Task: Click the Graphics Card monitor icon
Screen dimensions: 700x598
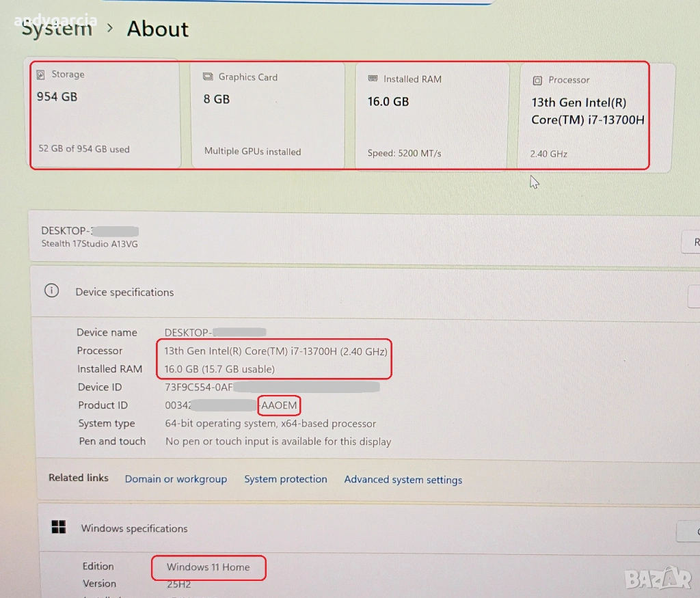Action: point(208,77)
